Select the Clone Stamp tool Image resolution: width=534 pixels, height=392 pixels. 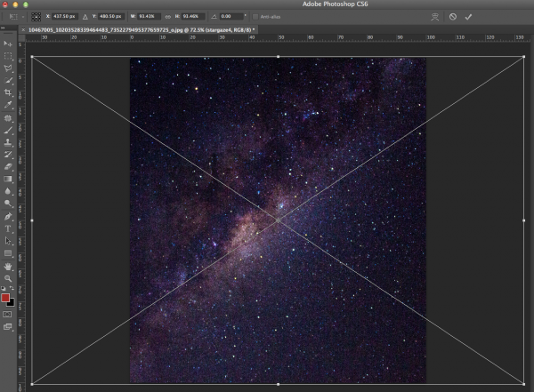pyautogui.click(x=8, y=141)
